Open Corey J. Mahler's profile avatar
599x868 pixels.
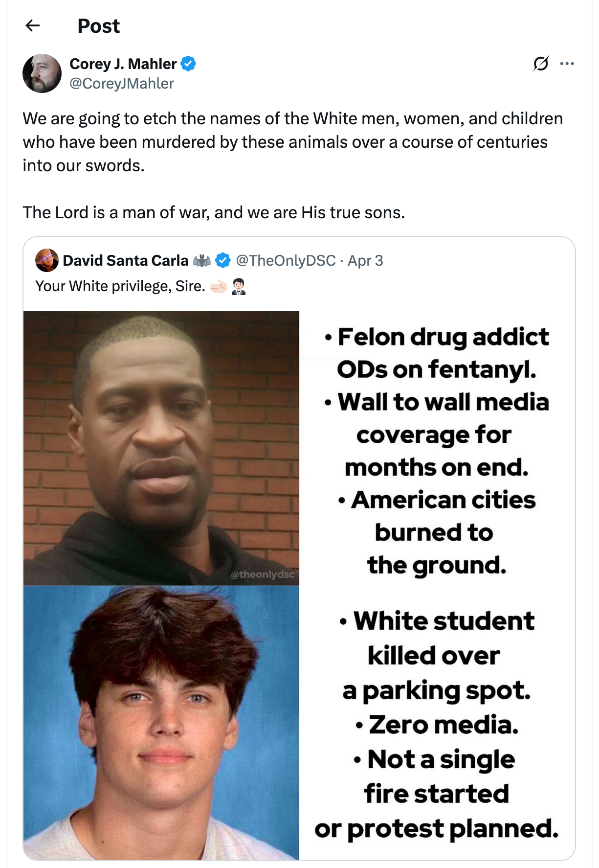click(x=42, y=73)
